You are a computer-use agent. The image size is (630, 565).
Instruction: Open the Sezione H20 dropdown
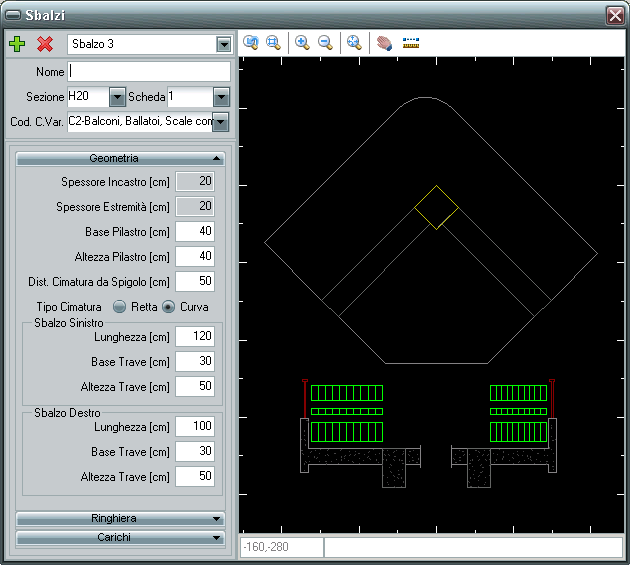point(116,97)
